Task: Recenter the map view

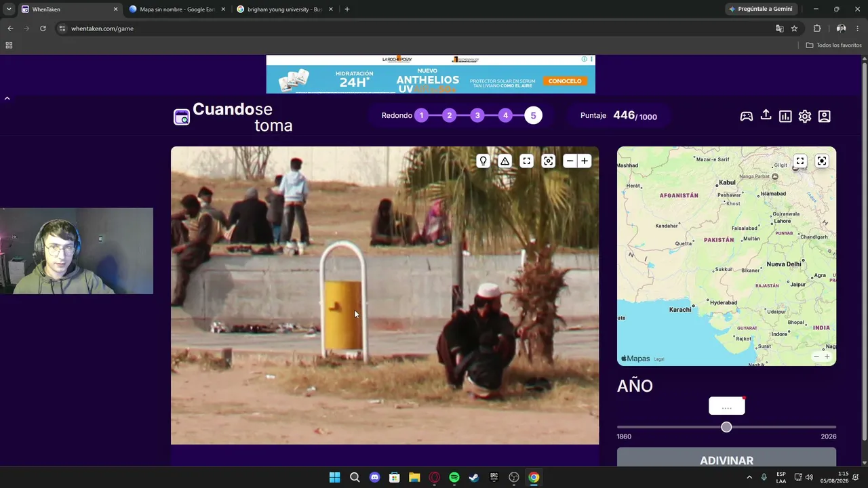Action: pos(822,161)
